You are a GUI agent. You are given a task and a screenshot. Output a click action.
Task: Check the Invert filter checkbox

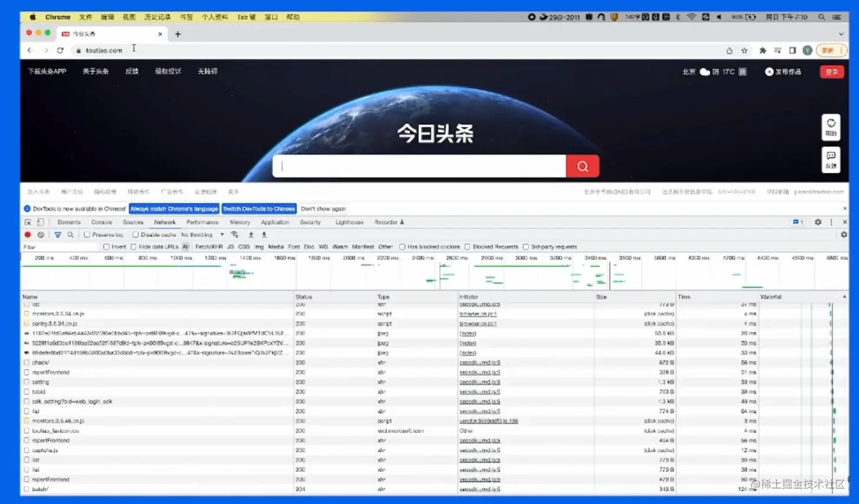tap(106, 247)
